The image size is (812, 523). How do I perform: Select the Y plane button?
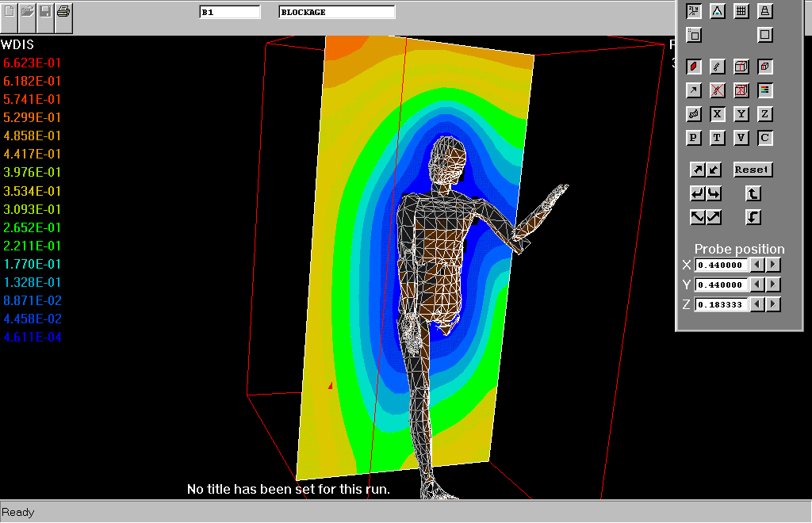(x=741, y=114)
